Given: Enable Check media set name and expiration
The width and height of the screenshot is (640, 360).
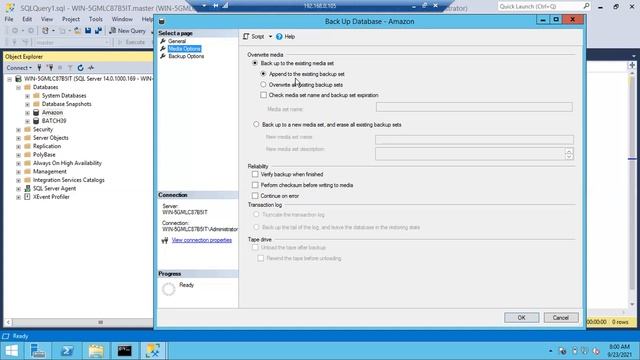Looking at the screenshot, I should 264,95.
